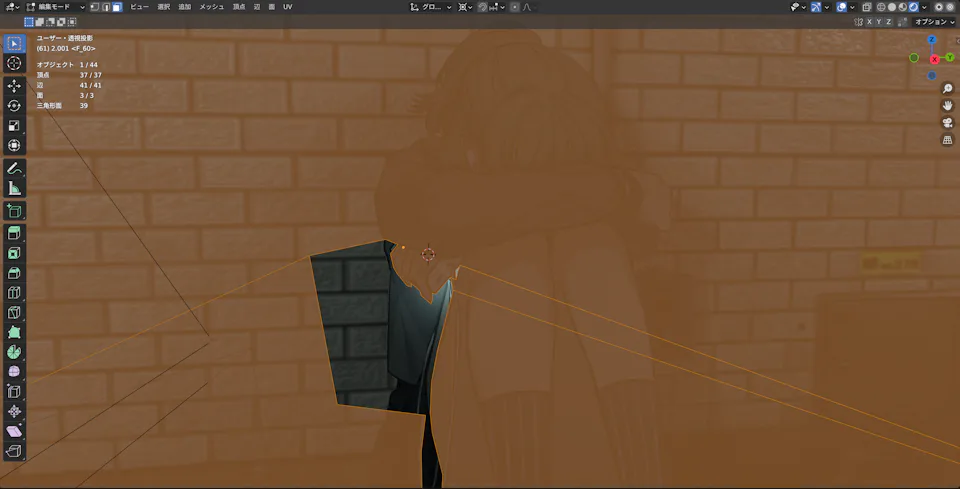Click the mirror butterfly icon beside X
Viewport: 960px width, 489px height.
[858, 21]
